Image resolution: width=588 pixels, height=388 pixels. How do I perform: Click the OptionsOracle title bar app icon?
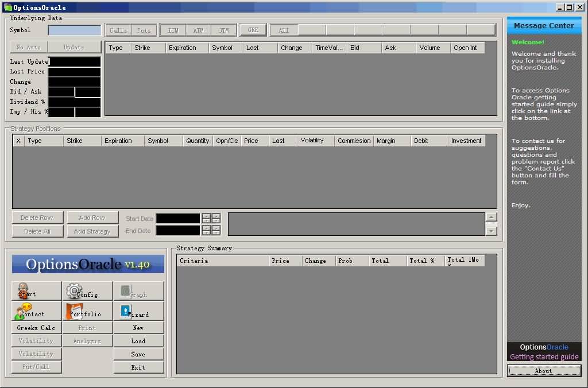click(7, 7)
